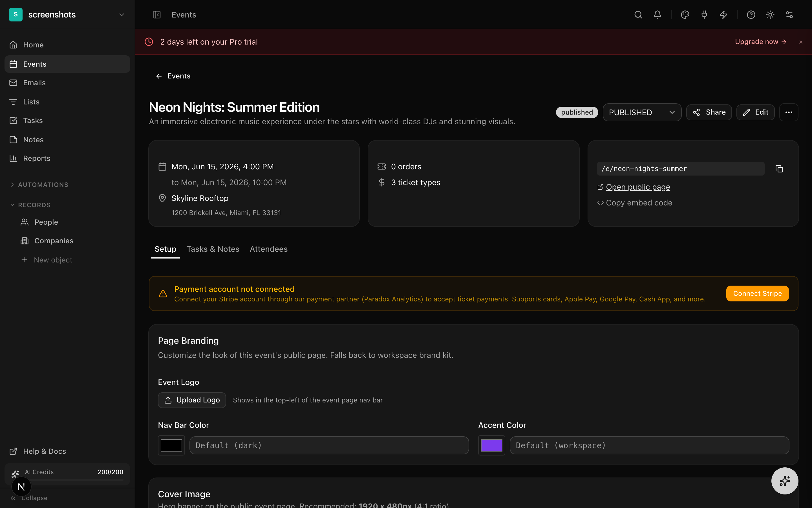
Task: Click the ticket icon next to orders
Action: click(381, 167)
